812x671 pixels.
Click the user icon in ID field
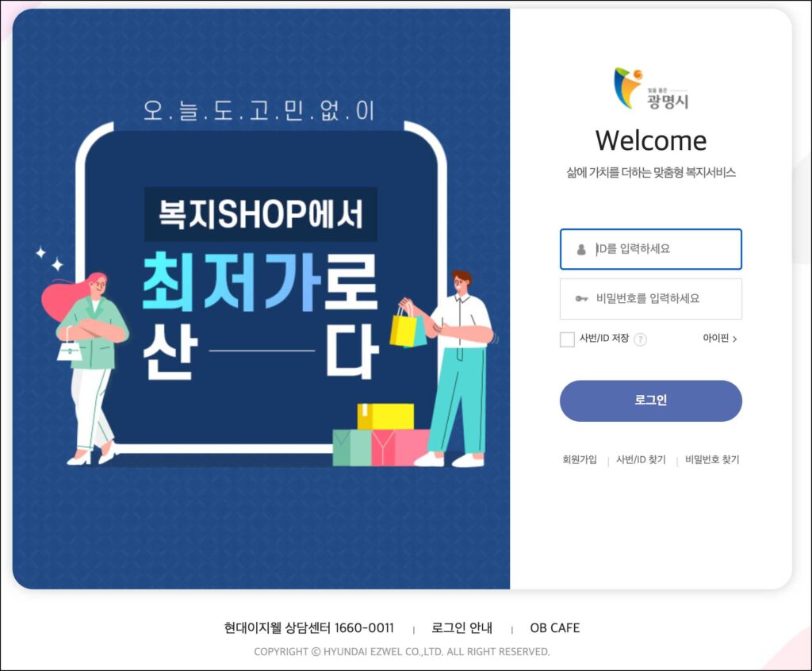[581, 249]
